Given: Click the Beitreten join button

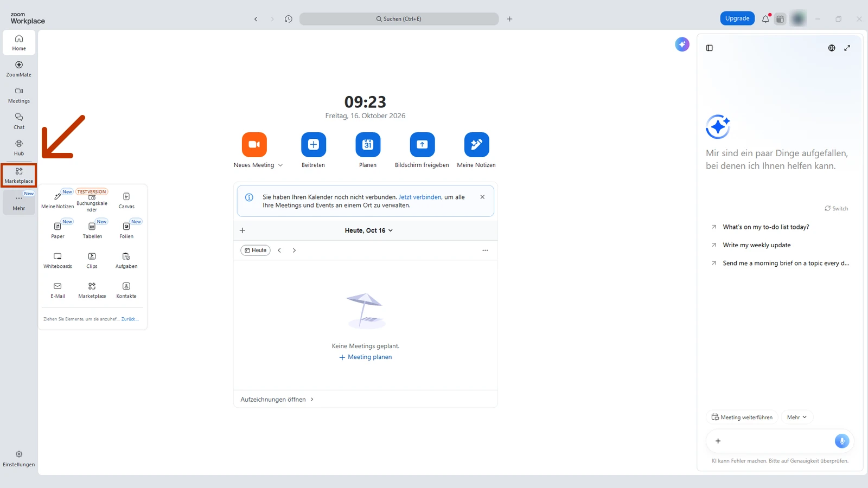Looking at the screenshot, I should tap(314, 145).
